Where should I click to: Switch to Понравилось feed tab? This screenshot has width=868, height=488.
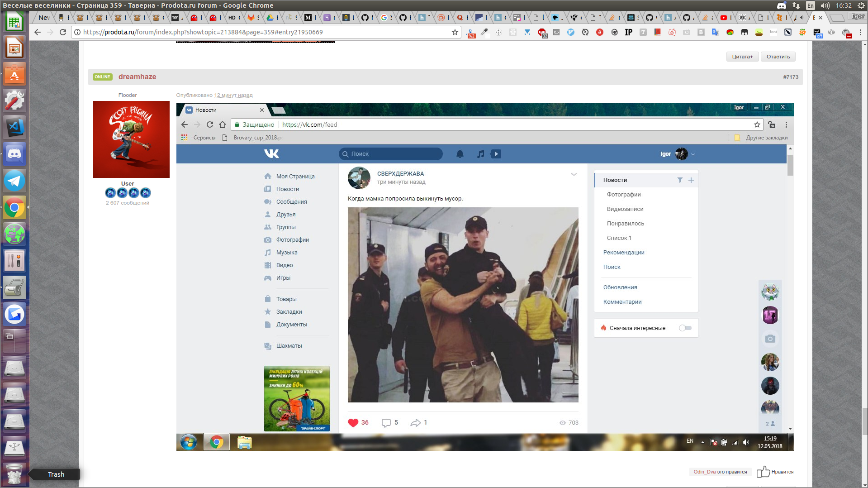coord(626,224)
